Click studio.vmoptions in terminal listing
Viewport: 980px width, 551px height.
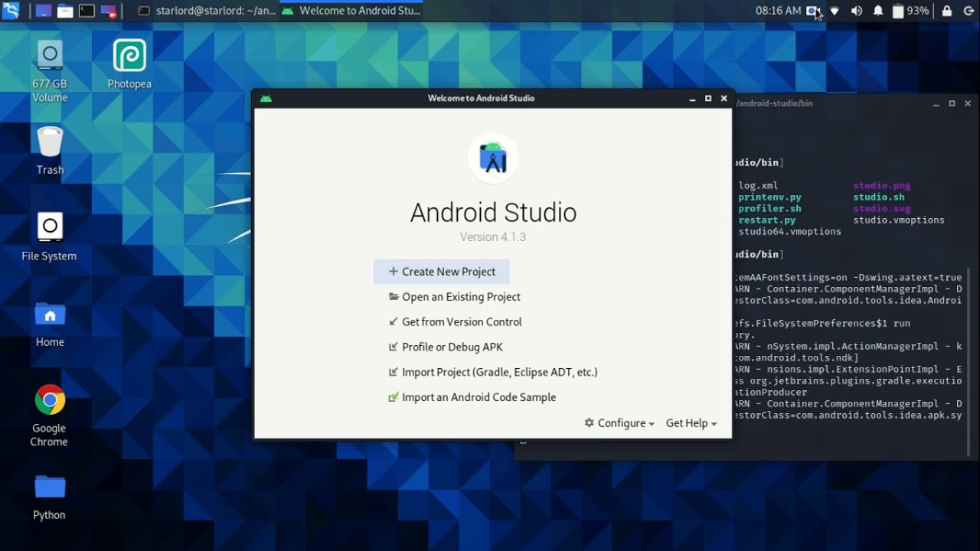pyautogui.click(x=899, y=220)
